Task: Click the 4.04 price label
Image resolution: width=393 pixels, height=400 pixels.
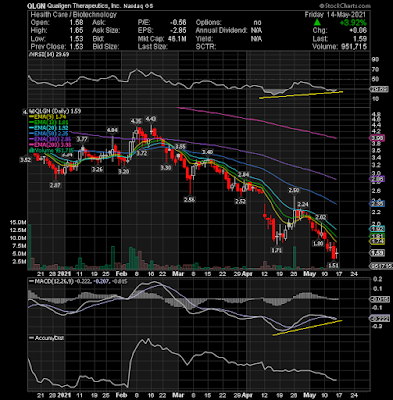Action: pos(112,130)
